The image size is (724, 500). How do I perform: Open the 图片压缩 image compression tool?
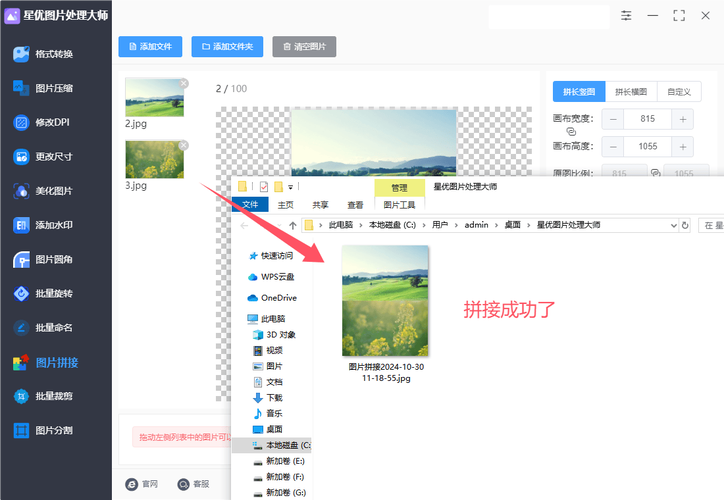tap(44, 88)
